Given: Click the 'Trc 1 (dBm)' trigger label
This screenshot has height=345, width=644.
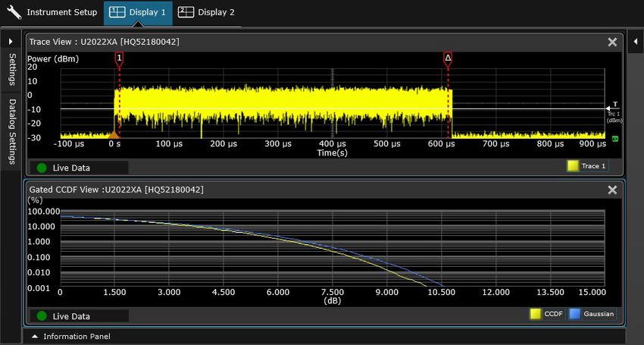Looking at the screenshot, I should click(615, 118).
